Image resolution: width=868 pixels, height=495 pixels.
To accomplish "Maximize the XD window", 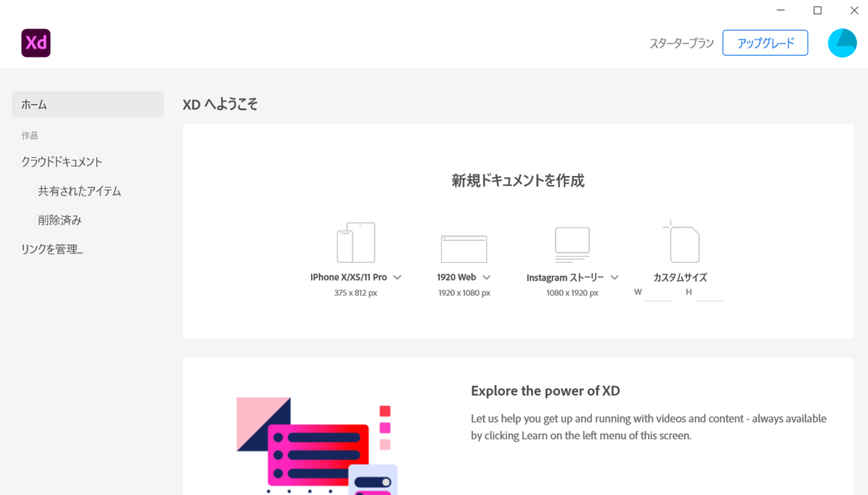I will point(817,10).
